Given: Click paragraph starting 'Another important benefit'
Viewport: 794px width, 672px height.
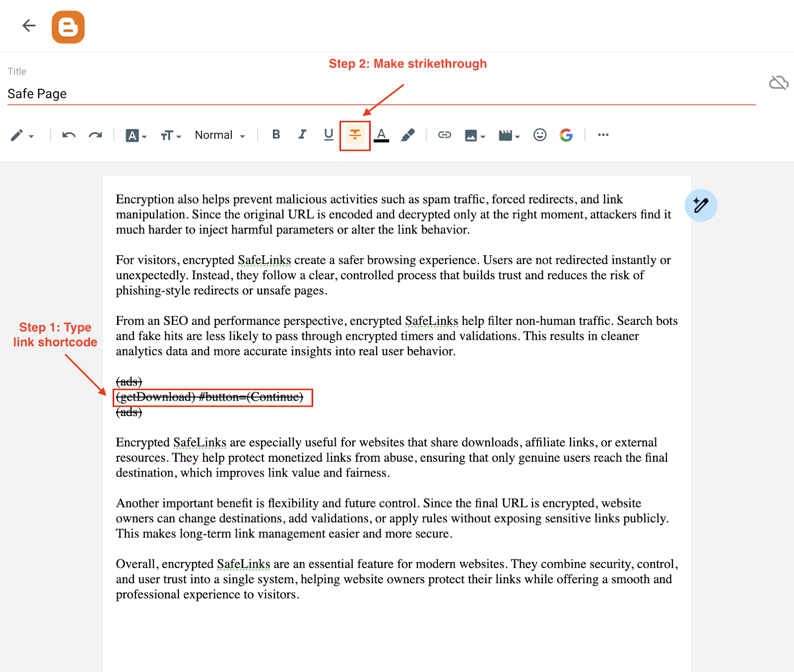Looking at the screenshot, I should point(393,518).
